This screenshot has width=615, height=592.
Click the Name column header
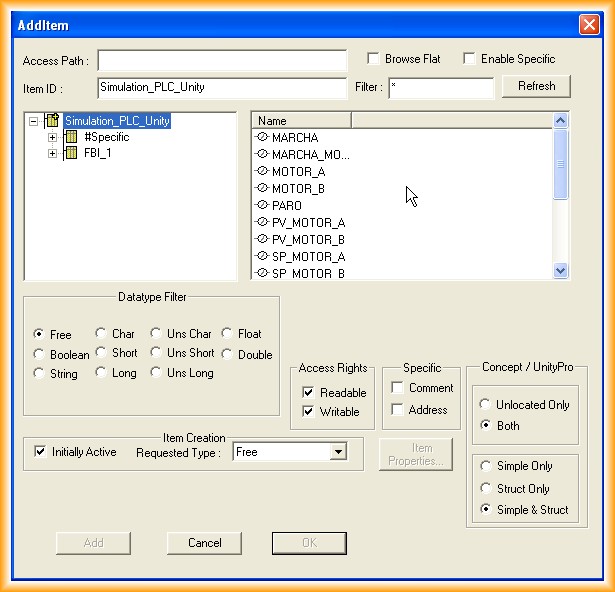pos(301,121)
